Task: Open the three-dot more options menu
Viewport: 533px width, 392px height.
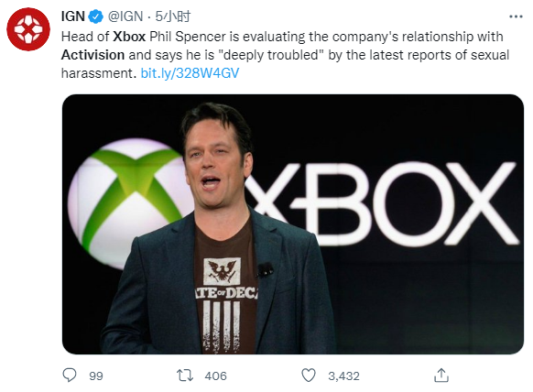Action: point(516,16)
